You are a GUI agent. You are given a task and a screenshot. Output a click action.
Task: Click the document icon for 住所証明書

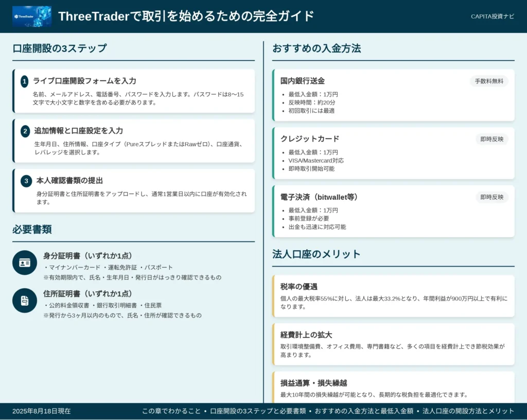[25, 301]
